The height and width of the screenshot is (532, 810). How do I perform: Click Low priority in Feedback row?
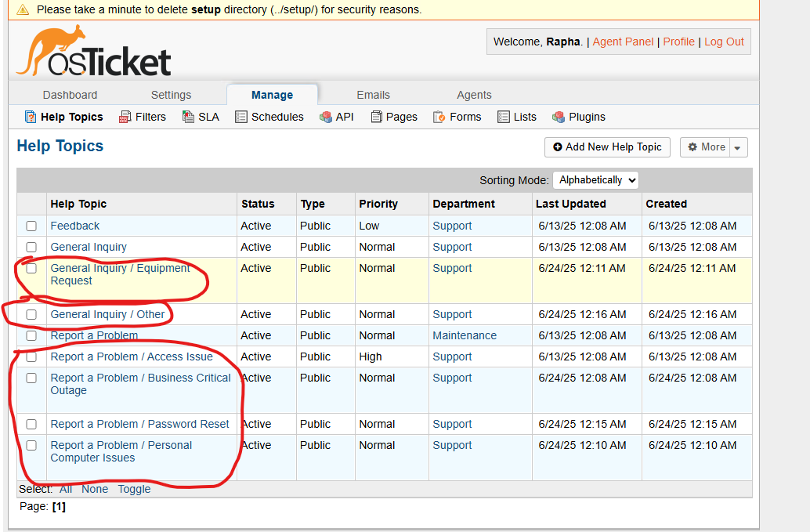369,226
